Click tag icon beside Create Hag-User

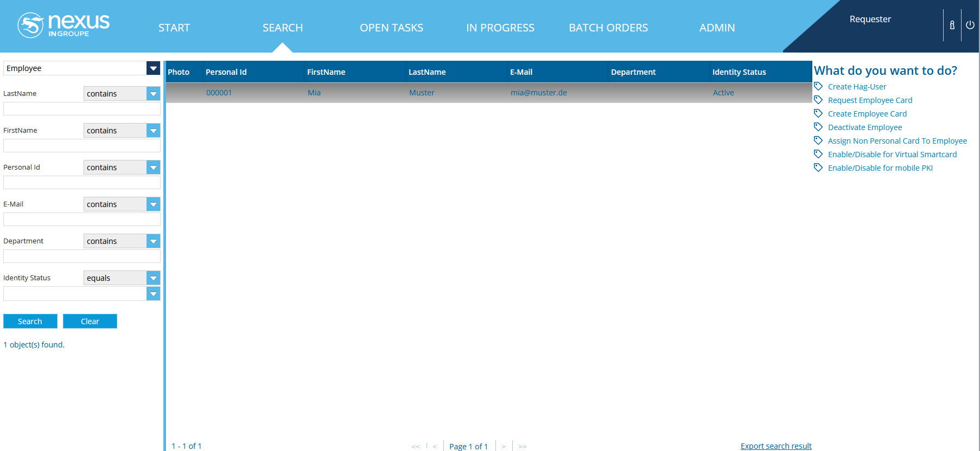coord(818,86)
